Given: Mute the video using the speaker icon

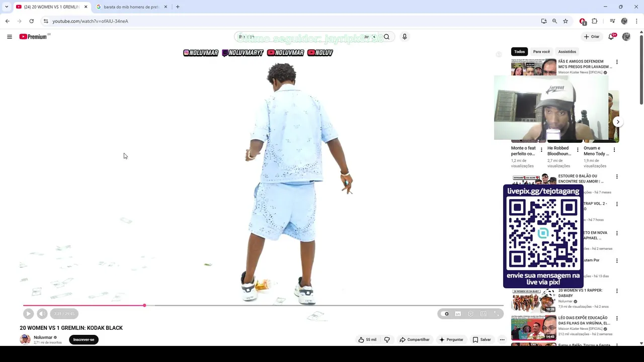Looking at the screenshot, I should point(42,314).
